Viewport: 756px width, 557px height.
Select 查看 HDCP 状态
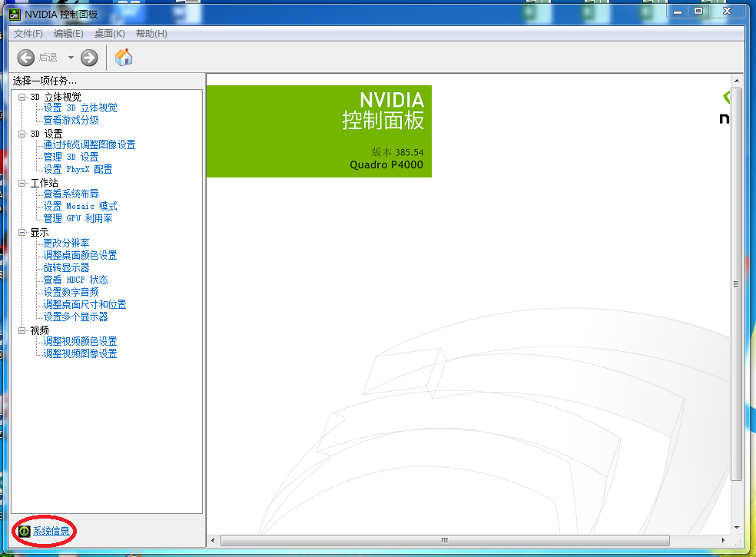[x=76, y=280]
